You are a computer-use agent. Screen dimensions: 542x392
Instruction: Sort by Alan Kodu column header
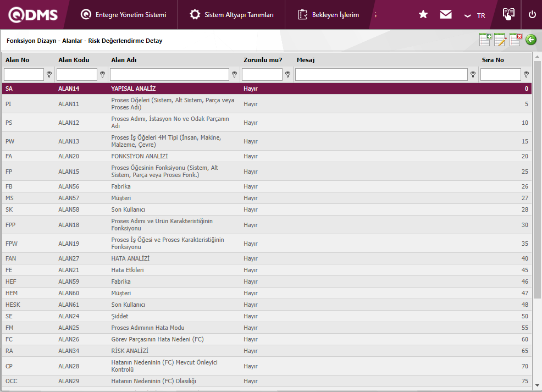74,60
